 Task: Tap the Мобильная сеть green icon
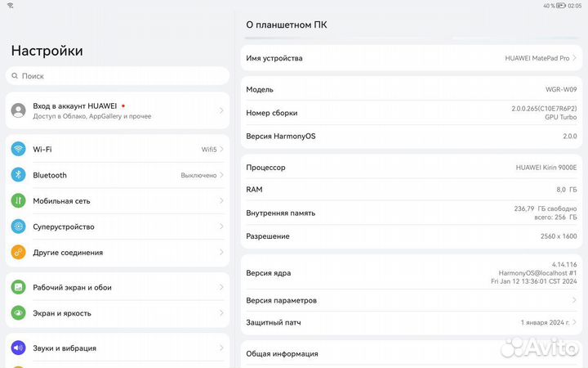click(19, 200)
